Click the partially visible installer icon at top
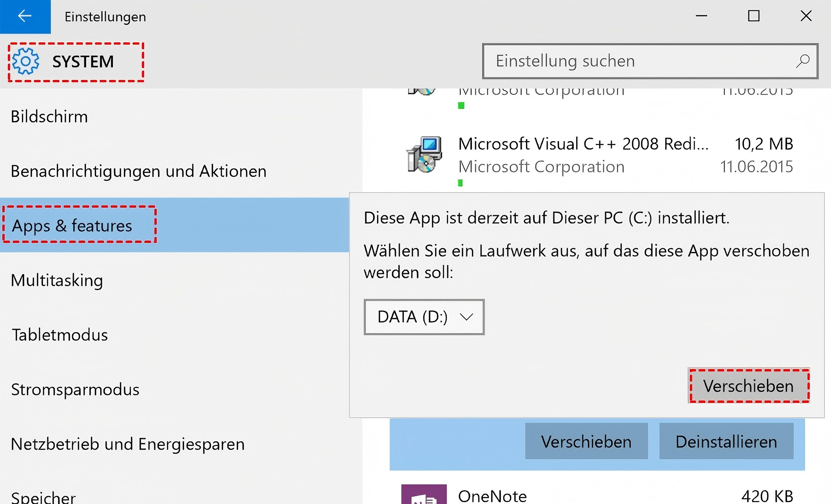Image resolution: width=831 pixels, height=504 pixels. click(x=422, y=92)
